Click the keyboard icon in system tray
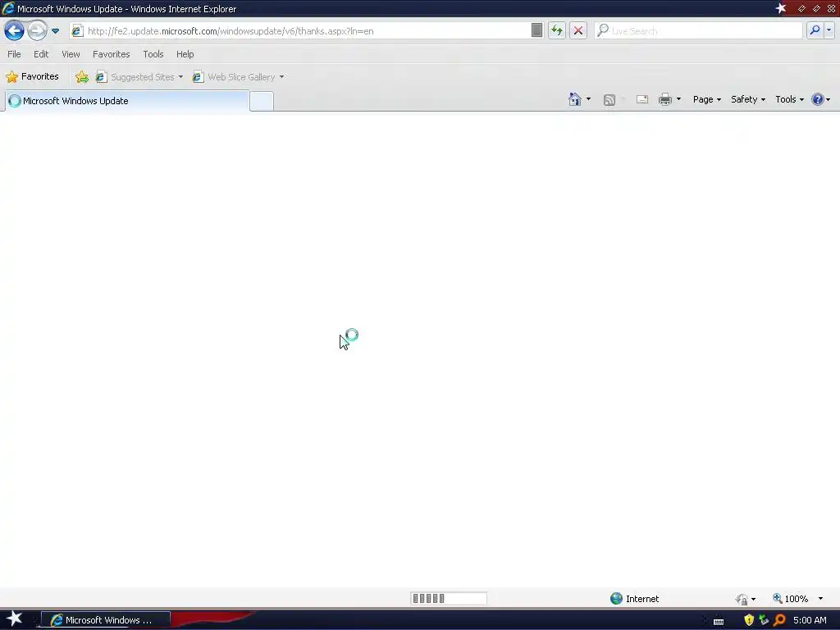Viewport: 840px width, 630px height. 719,621
